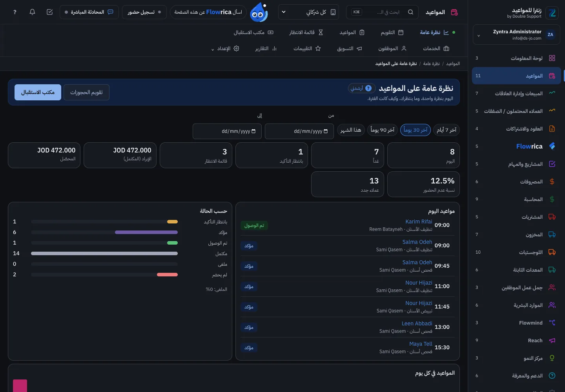
Task: Switch to the قائمة الانتظار tab
Action: click(306, 33)
